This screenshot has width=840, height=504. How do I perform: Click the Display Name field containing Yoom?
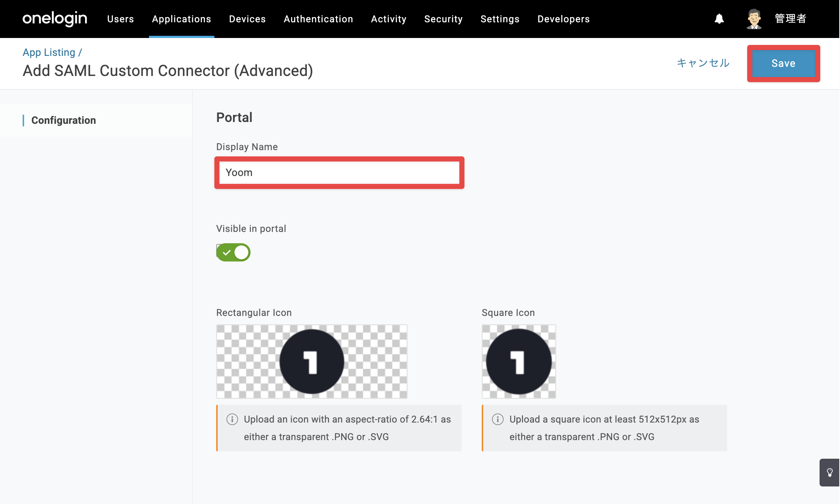[x=339, y=173]
